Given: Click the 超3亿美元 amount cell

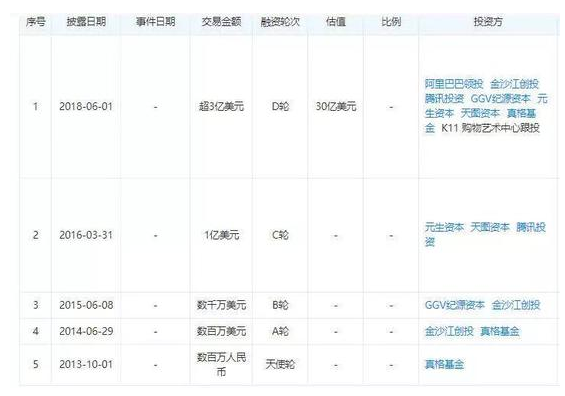Looking at the screenshot, I should pyautogui.click(x=221, y=106).
